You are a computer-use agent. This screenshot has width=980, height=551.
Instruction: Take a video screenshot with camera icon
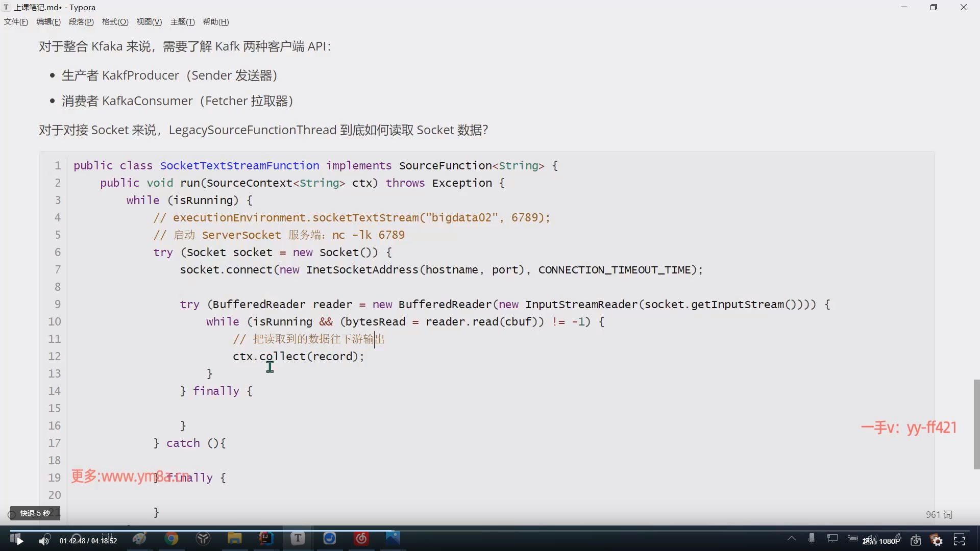click(916, 541)
